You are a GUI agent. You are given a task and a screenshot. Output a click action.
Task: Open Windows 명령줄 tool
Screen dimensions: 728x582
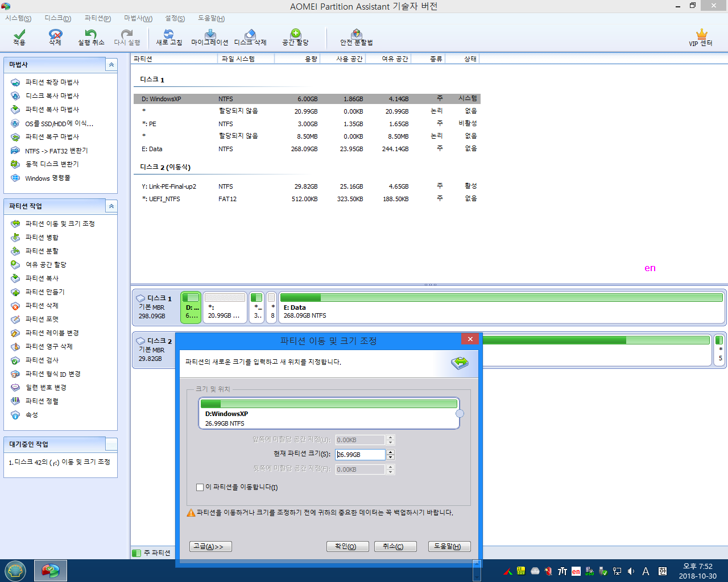point(47,178)
